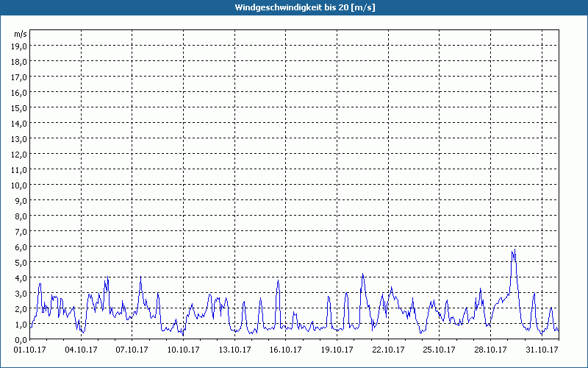The image size is (588, 368).
Task: Click the '1,0' y-axis label
Action: [21, 325]
